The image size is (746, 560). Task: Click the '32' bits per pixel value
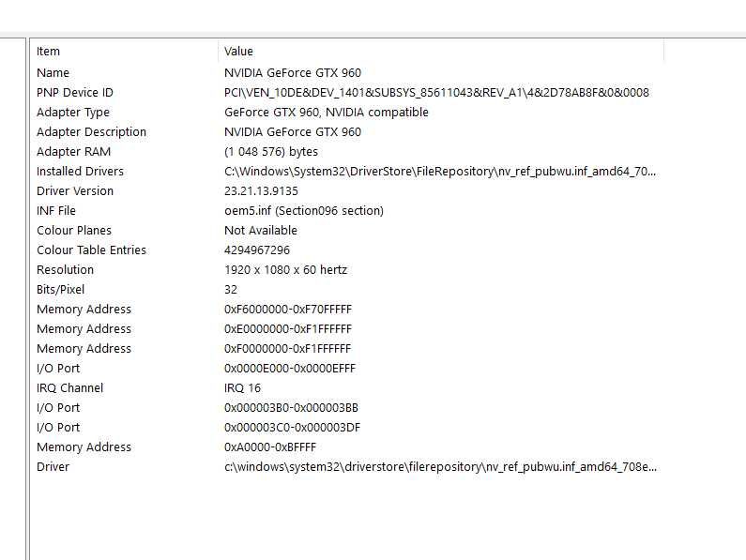[231, 289]
